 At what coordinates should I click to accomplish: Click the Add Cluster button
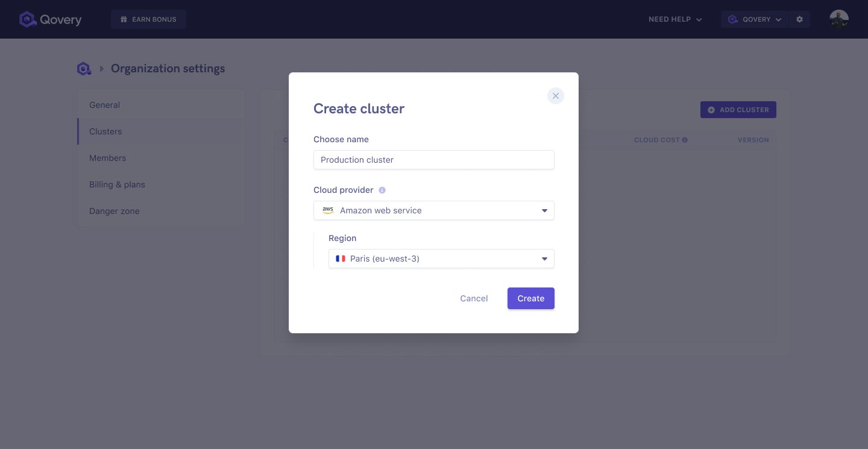pyautogui.click(x=738, y=110)
